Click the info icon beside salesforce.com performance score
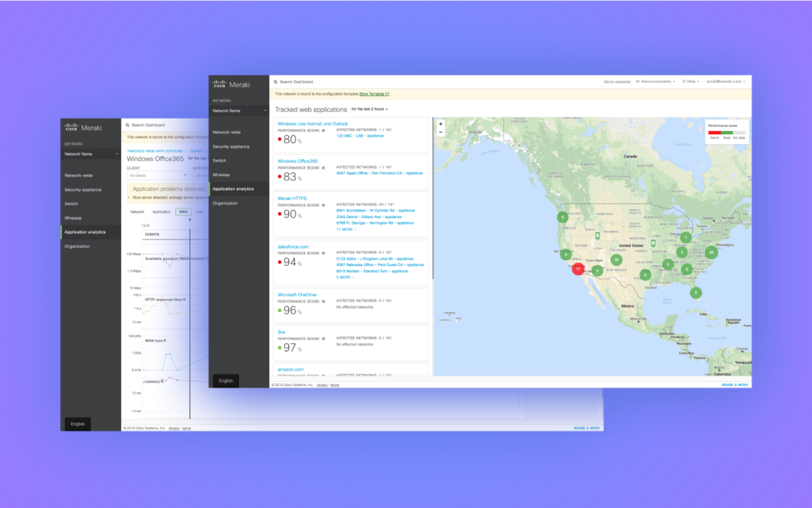This screenshot has width=812, height=508. (x=323, y=252)
